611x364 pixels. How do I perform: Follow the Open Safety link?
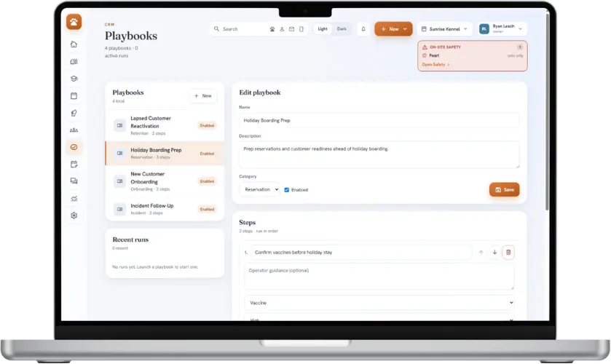pos(435,65)
